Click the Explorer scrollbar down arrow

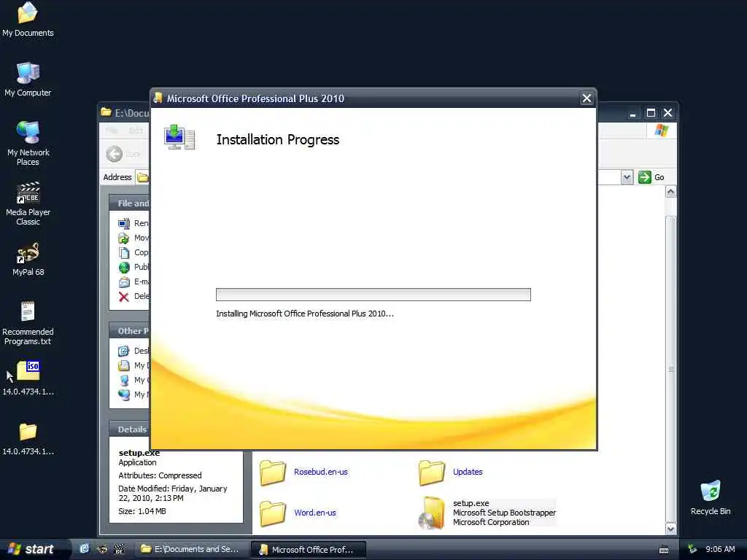[x=671, y=529]
